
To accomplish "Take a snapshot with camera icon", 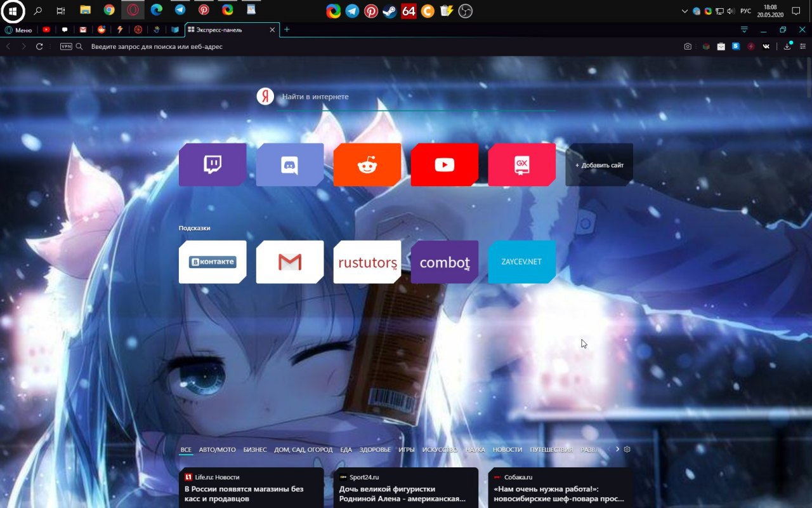I will (688, 46).
